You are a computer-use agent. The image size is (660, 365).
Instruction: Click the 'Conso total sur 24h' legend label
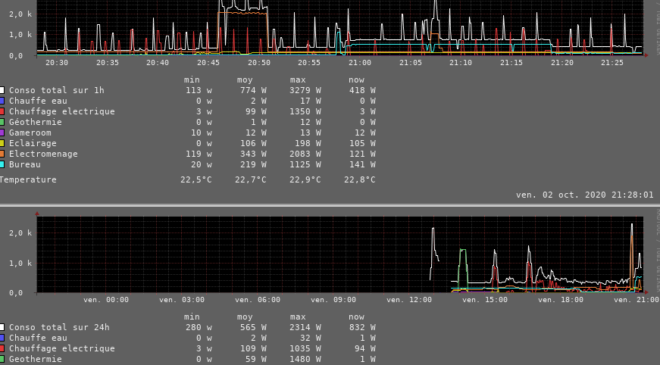[59, 327]
